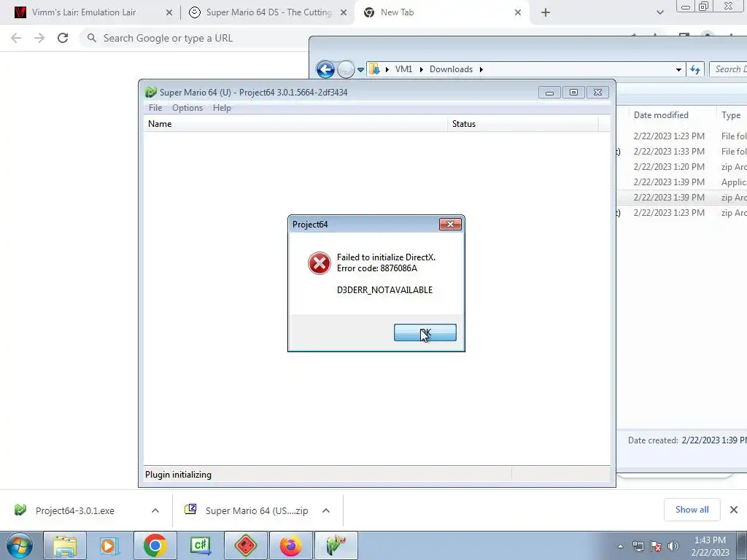Click the Name column header in Project64
747x560 pixels.
(x=295, y=124)
